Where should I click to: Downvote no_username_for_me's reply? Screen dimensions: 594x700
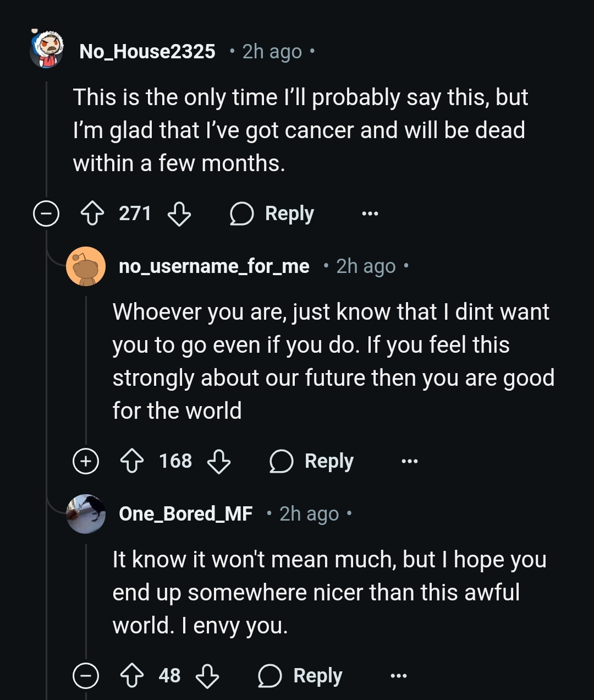point(218,461)
